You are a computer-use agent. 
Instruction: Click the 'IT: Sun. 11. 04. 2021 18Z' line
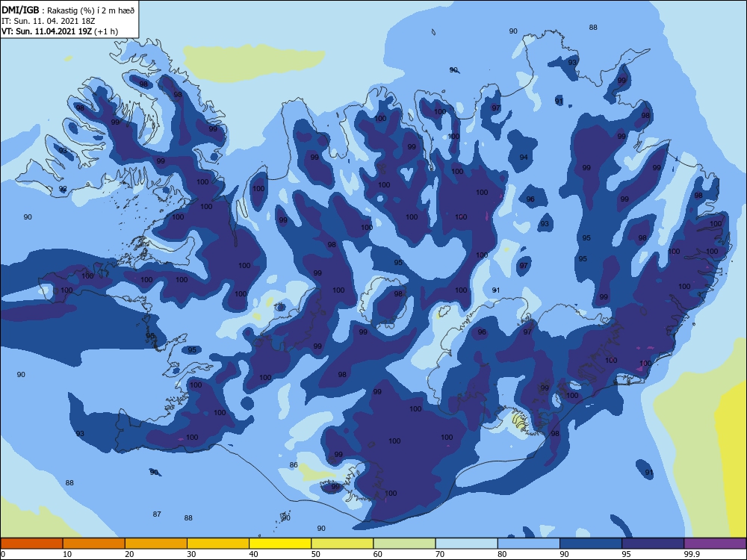click(x=46, y=21)
